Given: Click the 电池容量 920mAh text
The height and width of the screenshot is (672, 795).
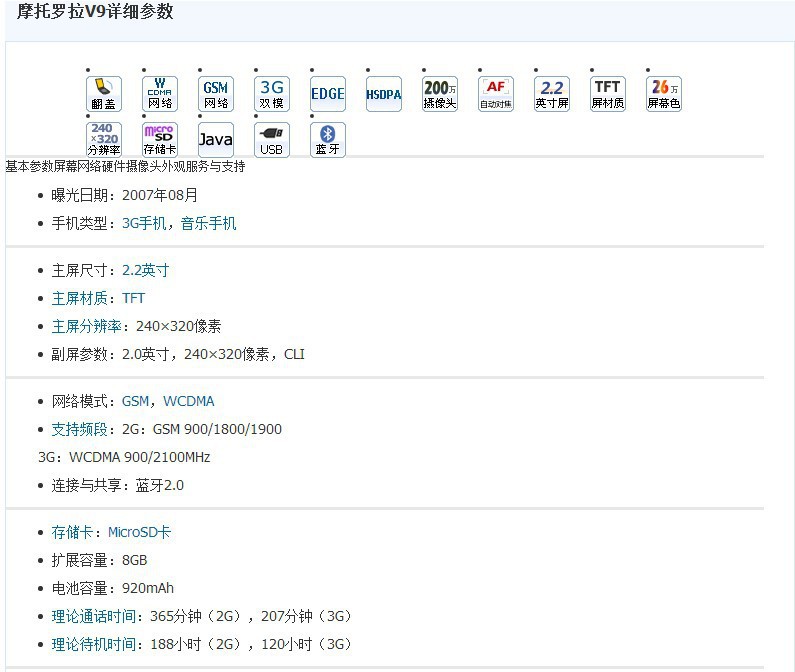Looking at the screenshot, I should (x=113, y=588).
